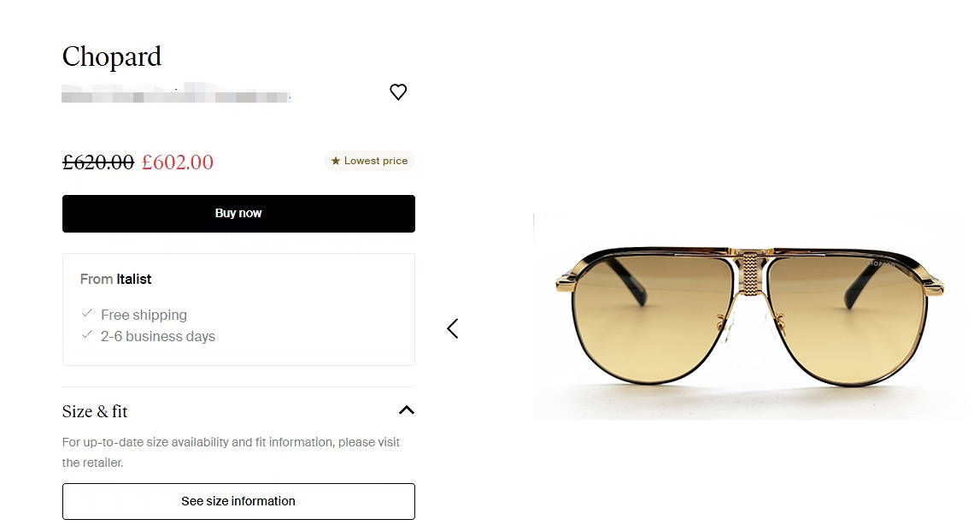The image size is (980, 531).
Task: Click the crossed-out £620.00 price
Action: click(98, 162)
